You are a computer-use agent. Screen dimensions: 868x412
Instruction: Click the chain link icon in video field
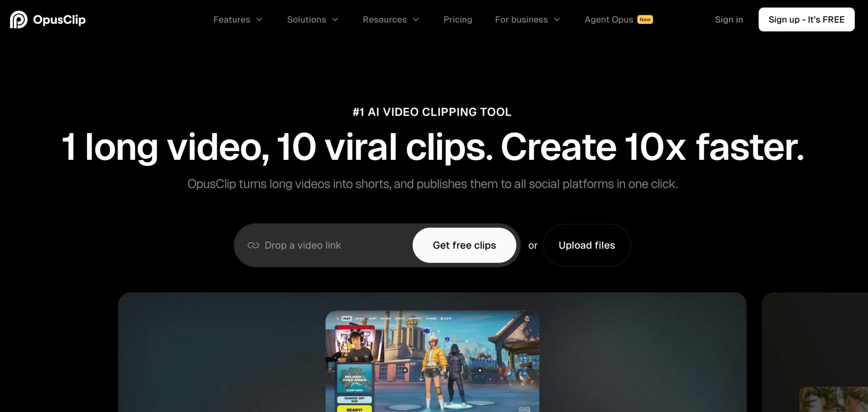tap(253, 245)
